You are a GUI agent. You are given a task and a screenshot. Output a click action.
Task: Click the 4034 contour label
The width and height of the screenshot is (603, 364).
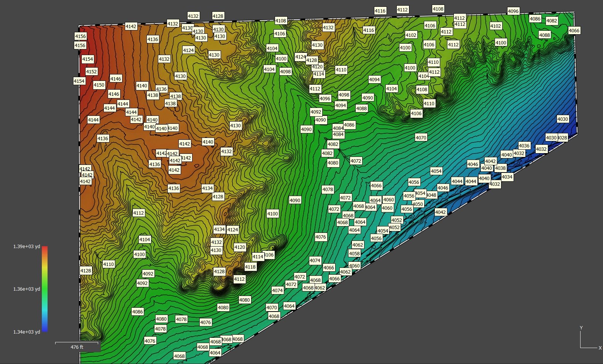pos(507,177)
